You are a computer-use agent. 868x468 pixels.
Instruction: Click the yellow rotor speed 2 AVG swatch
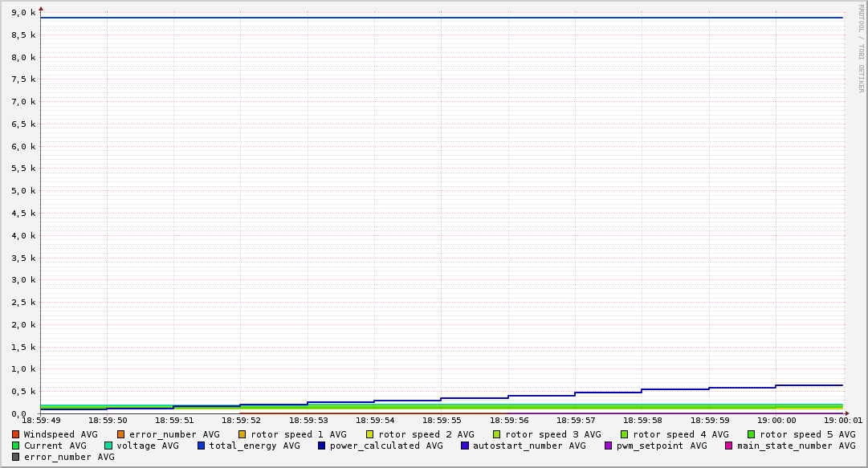coord(369,434)
